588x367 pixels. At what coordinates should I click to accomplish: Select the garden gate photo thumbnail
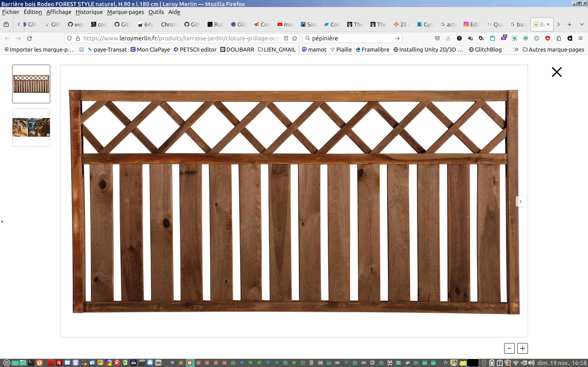click(x=31, y=127)
